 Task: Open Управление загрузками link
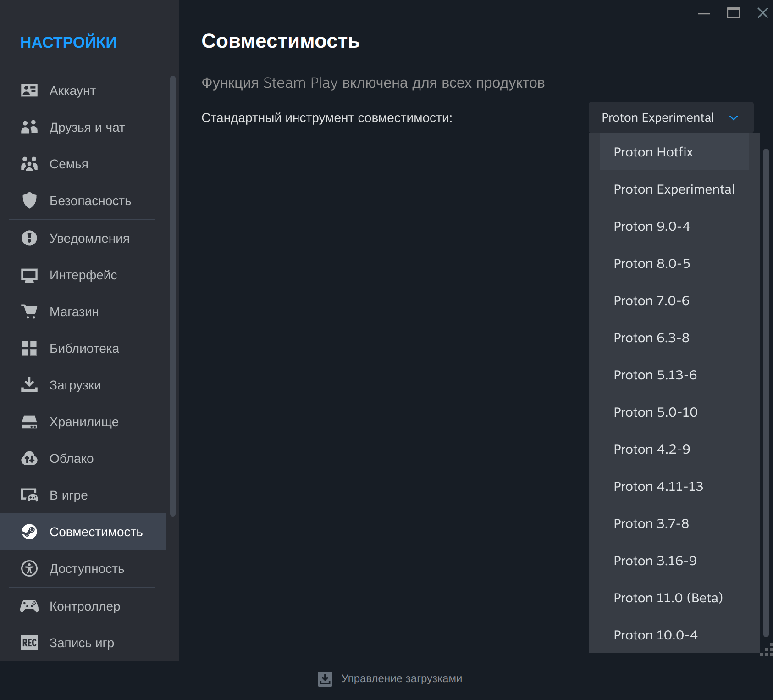(401, 679)
